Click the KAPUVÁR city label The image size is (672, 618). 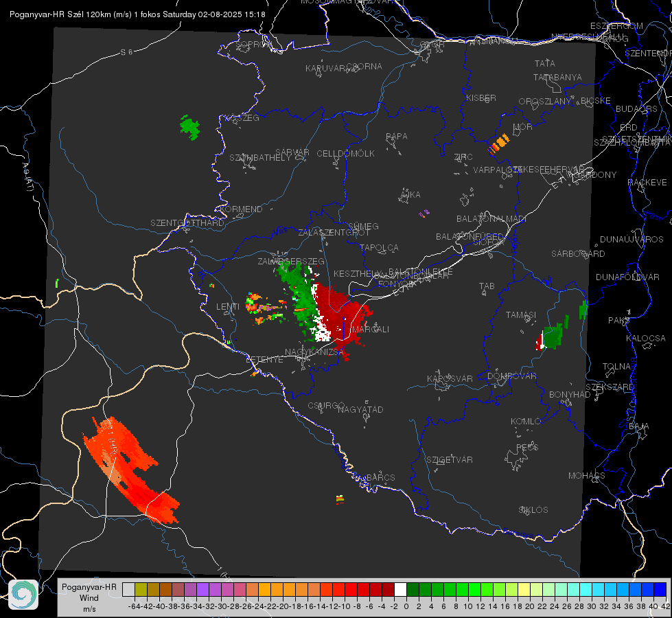click(326, 69)
